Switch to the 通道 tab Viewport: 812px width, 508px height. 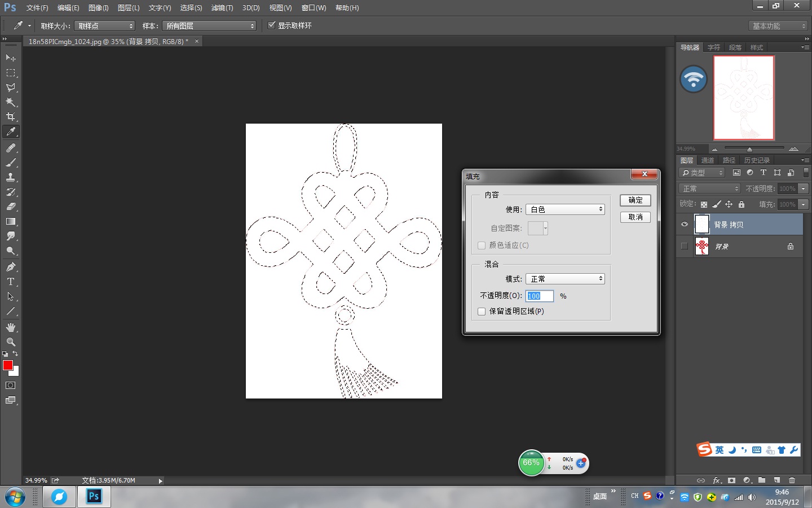point(708,160)
